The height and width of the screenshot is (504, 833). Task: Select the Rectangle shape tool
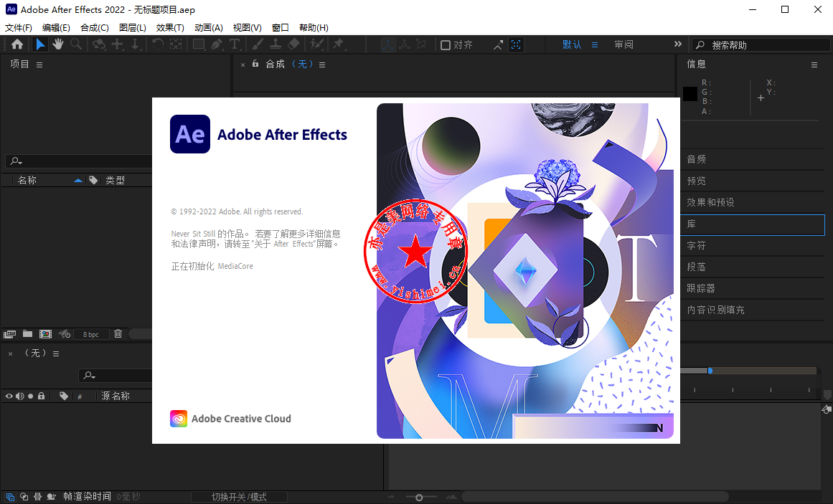click(199, 44)
